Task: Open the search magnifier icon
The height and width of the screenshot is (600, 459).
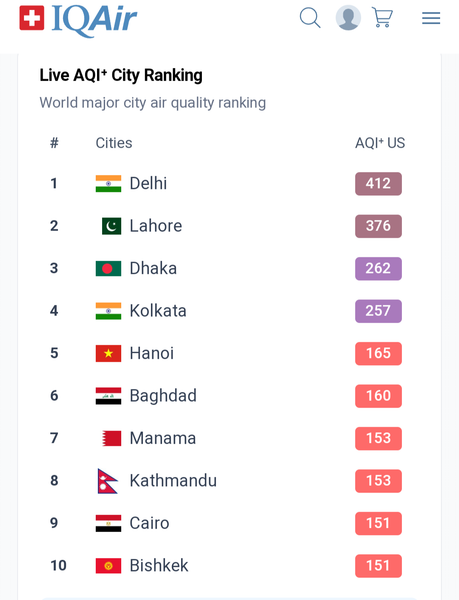Action: [x=310, y=18]
